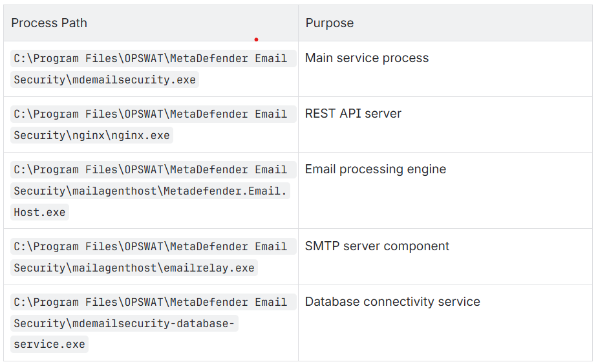598x364 pixels.
Task: Select the emailrelay.exe process path
Action: coord(153,257)
